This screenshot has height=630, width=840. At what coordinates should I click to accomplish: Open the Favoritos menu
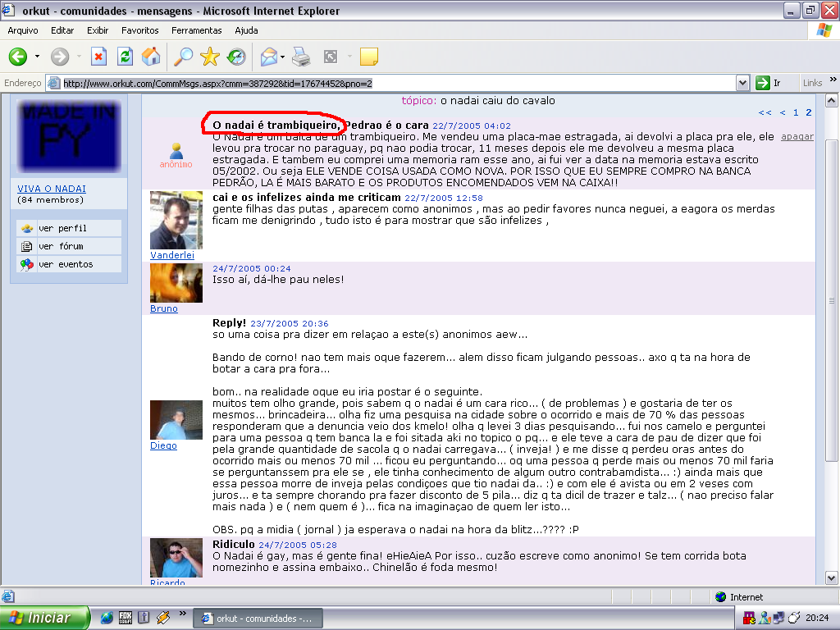139,30
